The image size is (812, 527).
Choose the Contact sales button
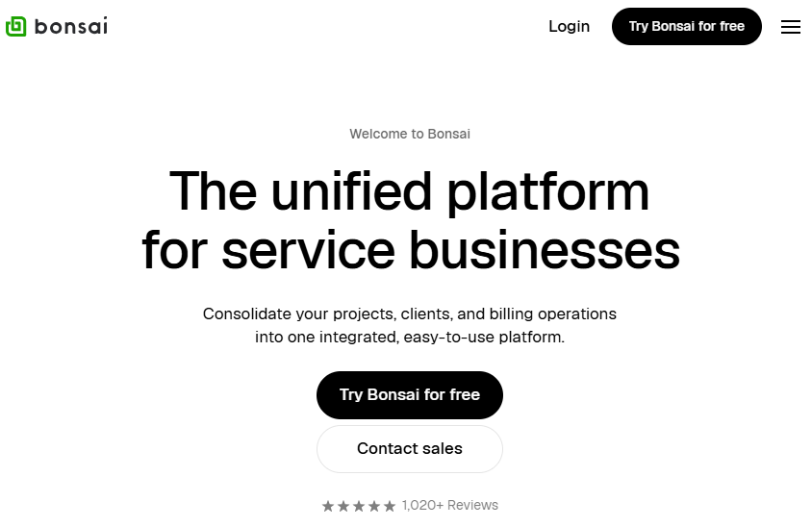(x=410, y=449)
